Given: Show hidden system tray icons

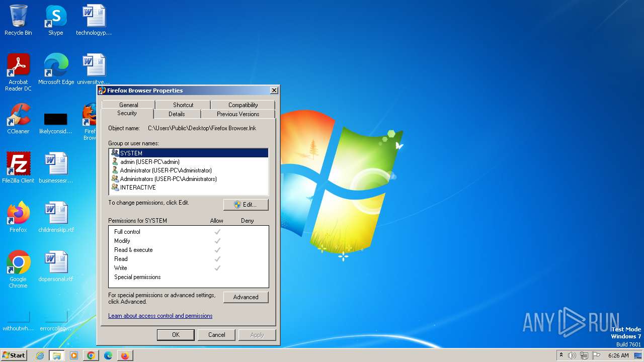Looking at the screenshot, I should [561, 355].
